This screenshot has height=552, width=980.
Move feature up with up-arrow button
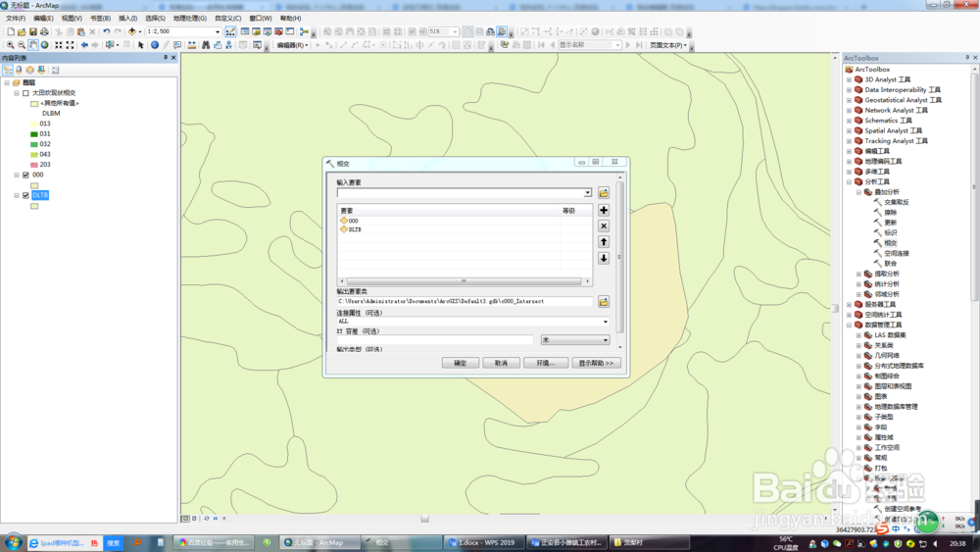(x=604, y=242)
